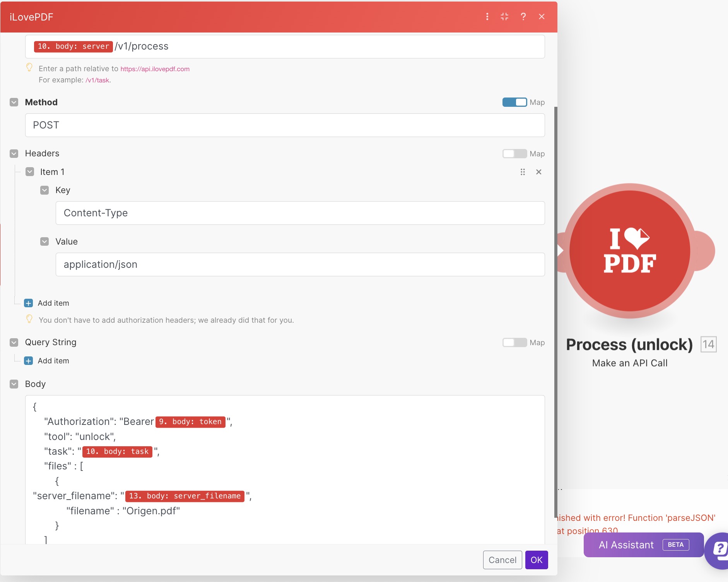Click the Cancel button
The height and width of the screenshot is (582, 728).
coord(502,560)
